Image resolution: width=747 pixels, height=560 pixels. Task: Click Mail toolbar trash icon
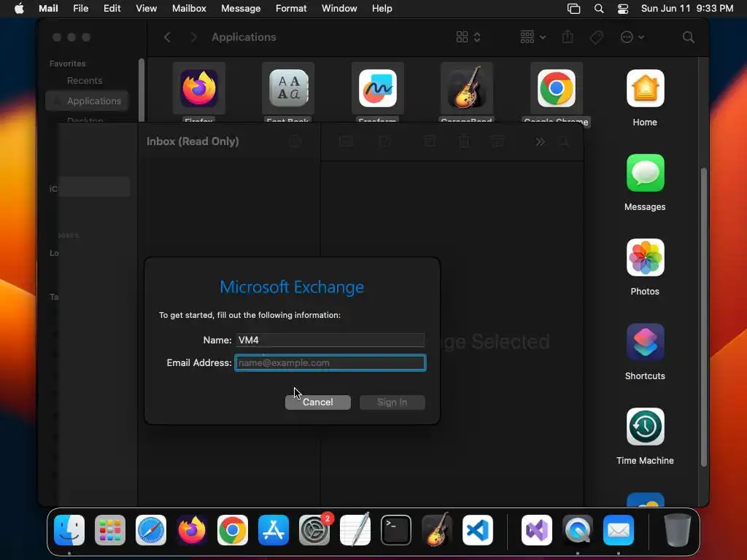[463, 141]
